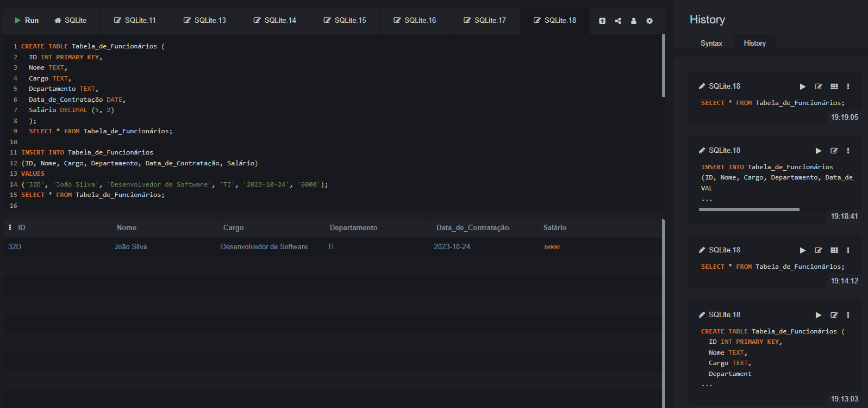Edit the CREATE TABLE history entry

834,315
